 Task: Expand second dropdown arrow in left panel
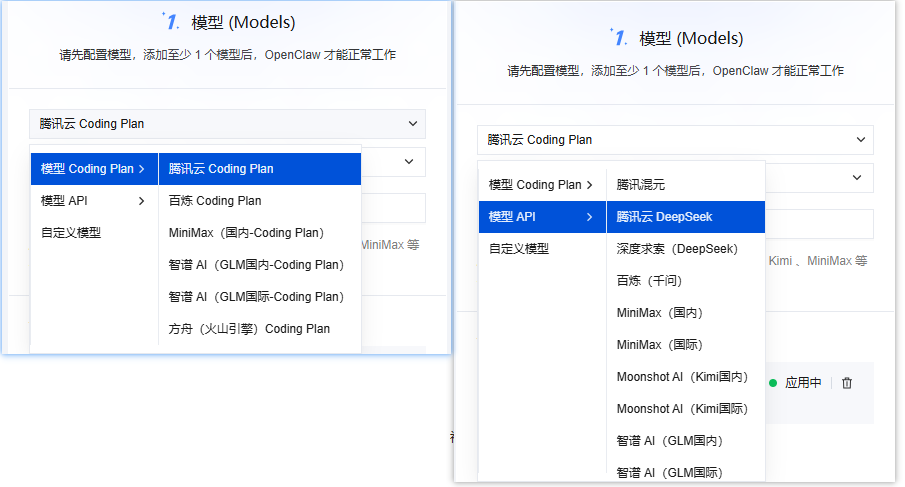click(x=409, y=162)
